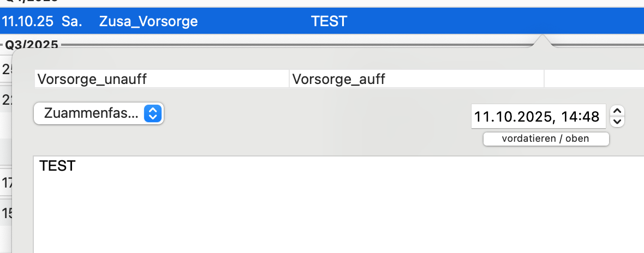Select the day 11 in date field

point(482,117)
